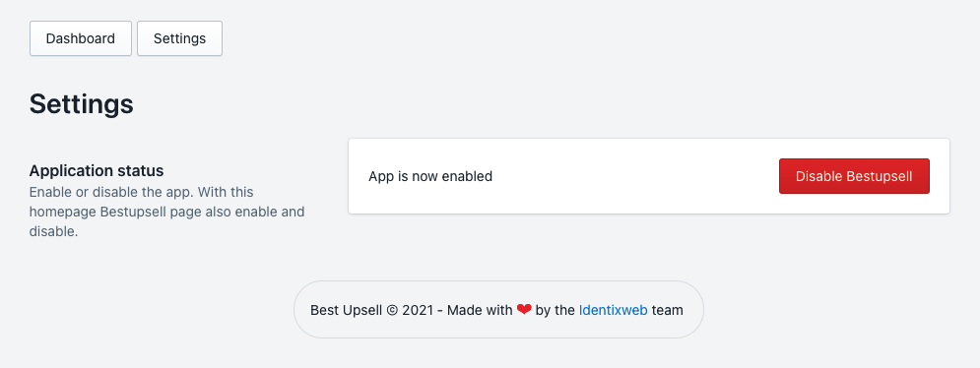The width and height of the screenshot is (980, 368).
Task: Go to the Settings tab button
Action: pos(179,38)
